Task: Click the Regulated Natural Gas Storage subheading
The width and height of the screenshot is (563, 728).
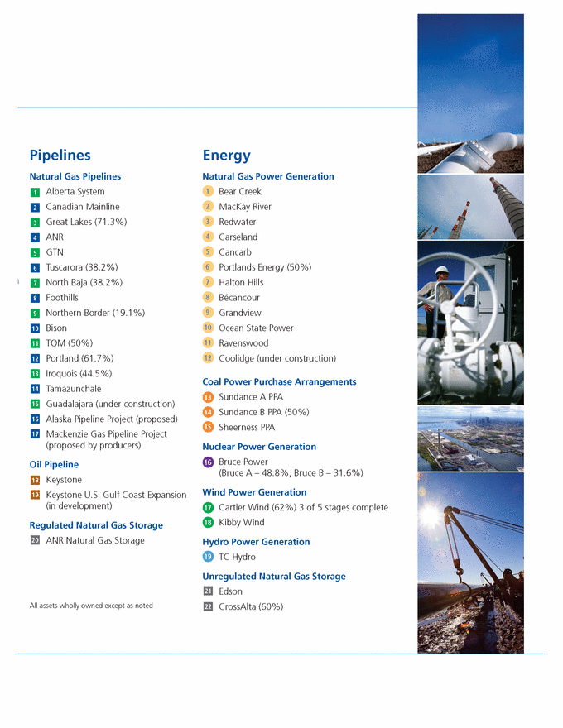Action: tap(96, 525)
